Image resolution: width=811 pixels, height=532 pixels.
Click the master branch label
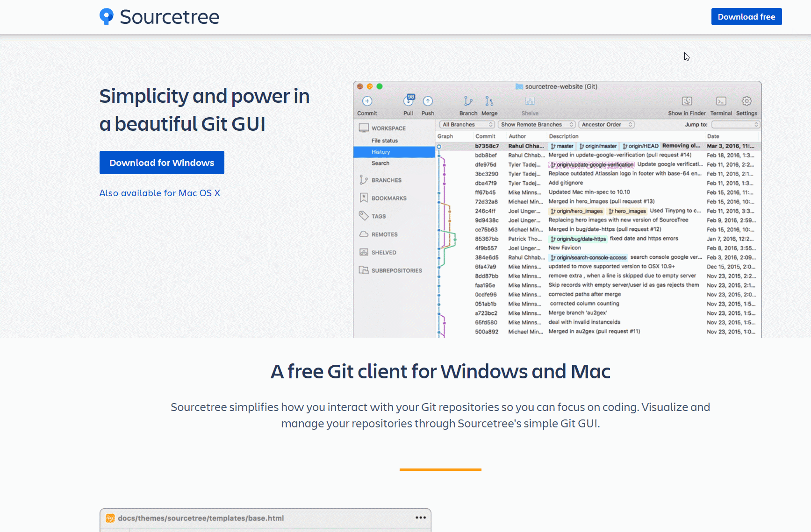[562, 146]
